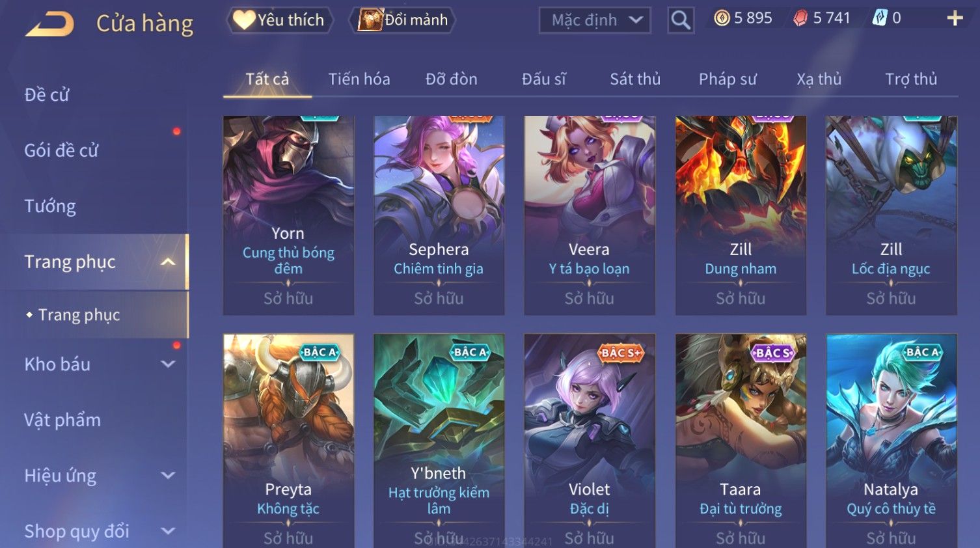Select Sephera Chiêm tinh gia skin card

(439, 215)
